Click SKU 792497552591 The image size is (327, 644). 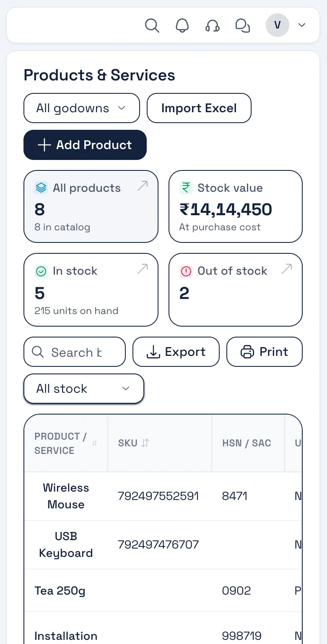158,496
